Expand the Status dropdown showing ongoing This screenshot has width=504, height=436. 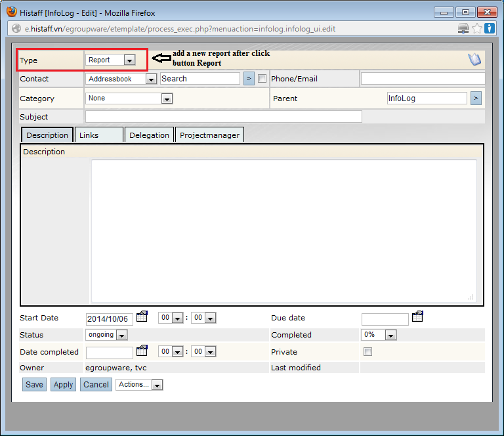point(106,335)
